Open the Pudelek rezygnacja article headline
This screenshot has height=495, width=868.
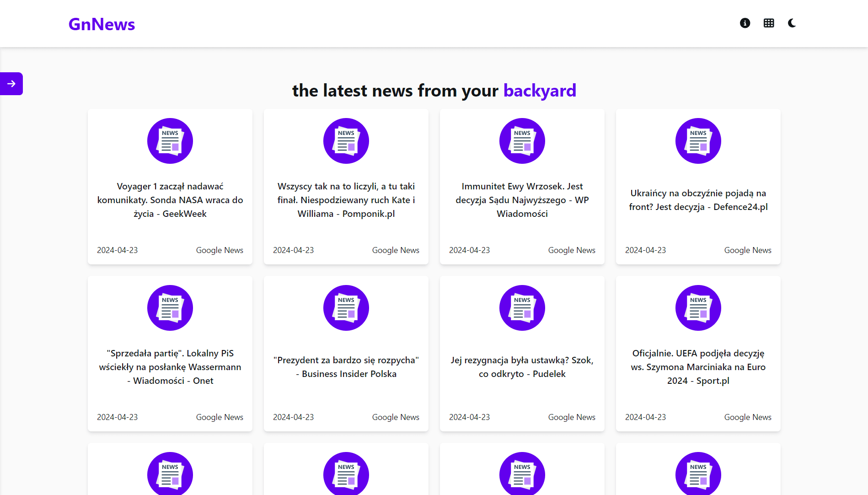pos(522,367)
